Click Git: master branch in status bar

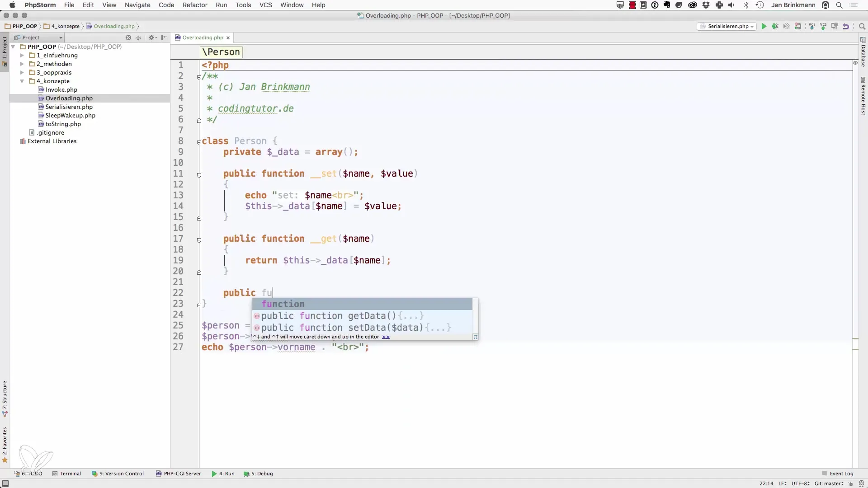pos(829,483)
